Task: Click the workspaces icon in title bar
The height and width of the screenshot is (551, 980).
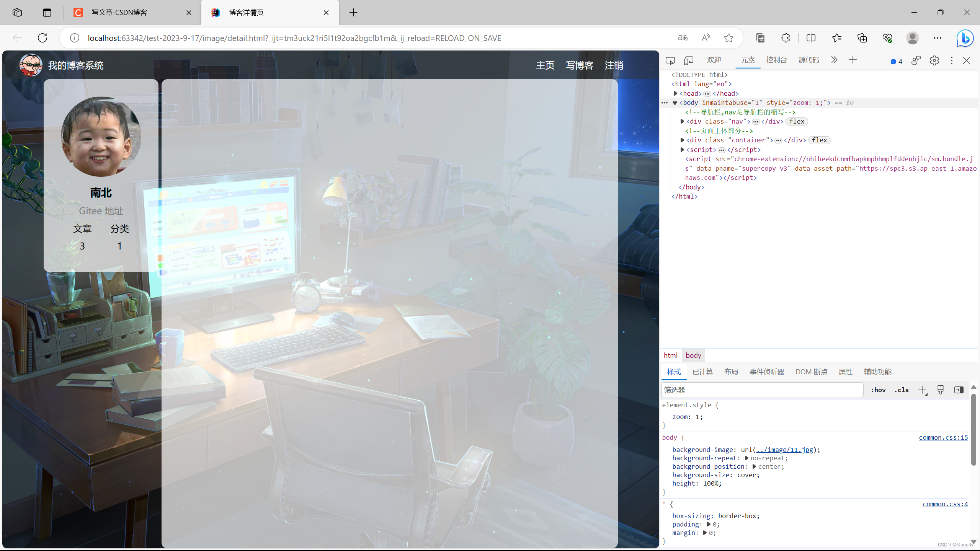Action: [x=17, y=13]
